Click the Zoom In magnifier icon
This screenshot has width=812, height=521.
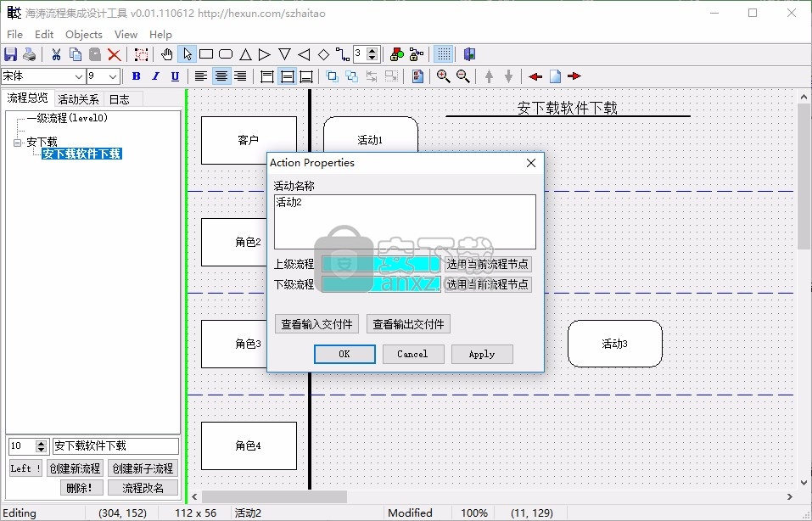click(x=443, y=76)
